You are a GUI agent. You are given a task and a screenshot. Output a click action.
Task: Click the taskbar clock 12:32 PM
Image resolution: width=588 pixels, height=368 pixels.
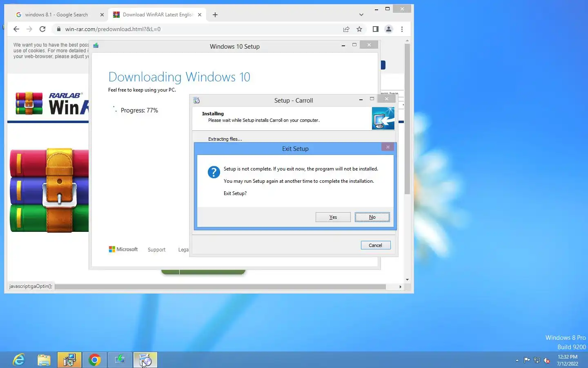[568, 357]
